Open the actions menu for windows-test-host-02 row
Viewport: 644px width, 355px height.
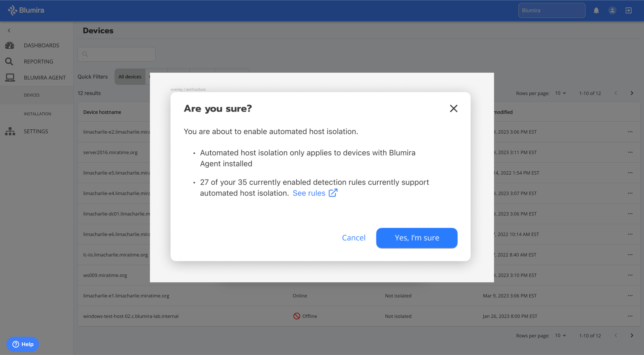(630, 316)
